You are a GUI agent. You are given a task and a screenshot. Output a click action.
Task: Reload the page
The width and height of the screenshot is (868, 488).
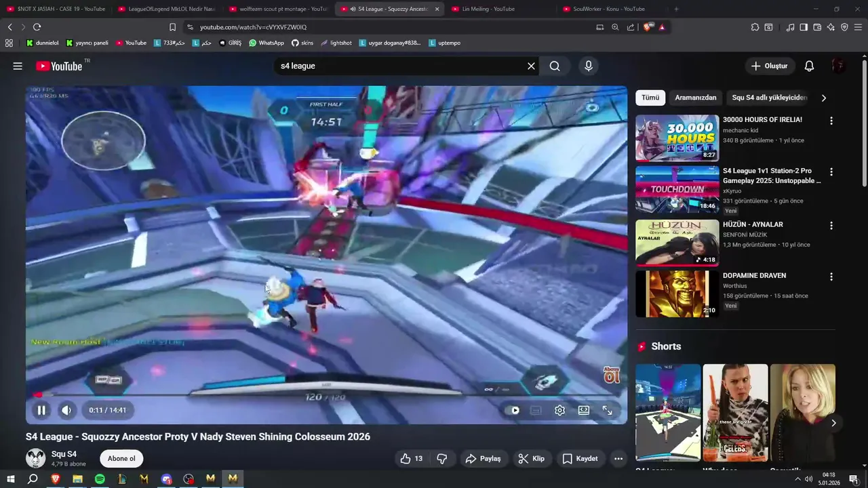tap(37, 27)
